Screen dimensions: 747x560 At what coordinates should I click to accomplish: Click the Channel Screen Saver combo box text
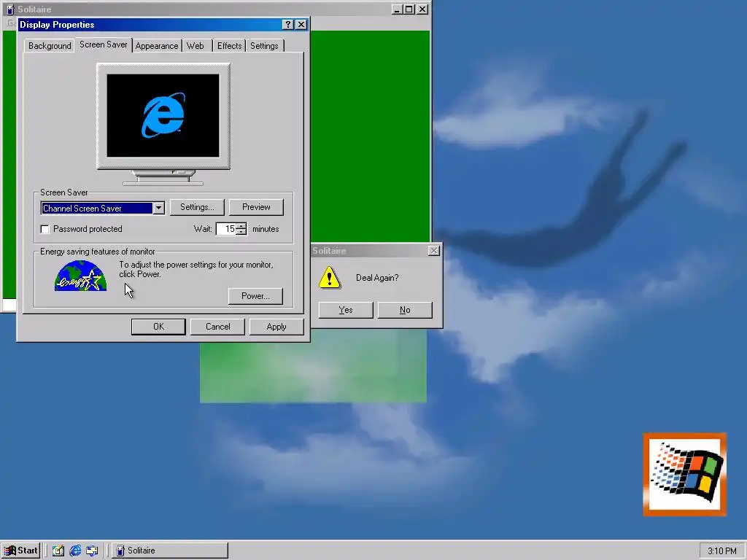pos(97,208)
